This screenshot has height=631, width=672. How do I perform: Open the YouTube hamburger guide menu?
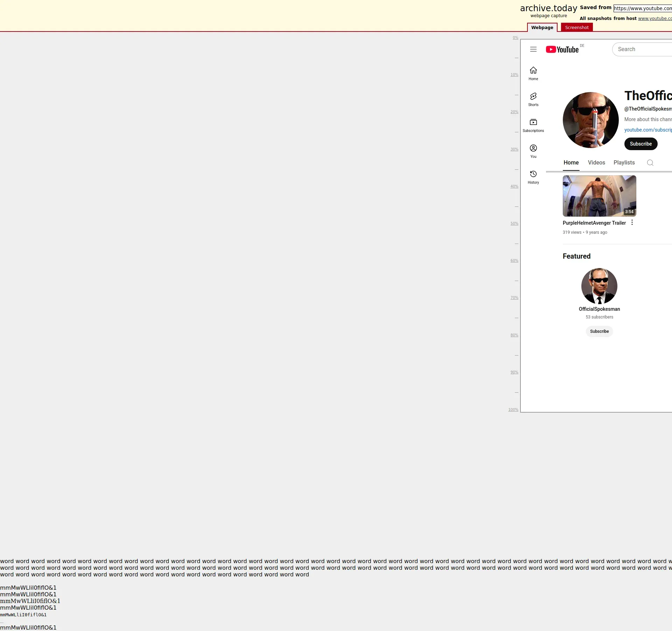(533, 49)
